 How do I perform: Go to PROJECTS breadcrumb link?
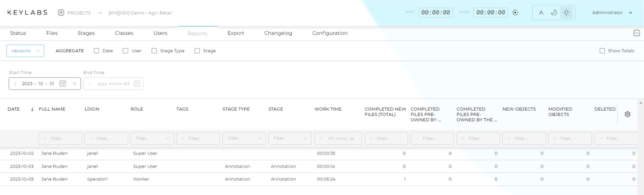(79, 13)
